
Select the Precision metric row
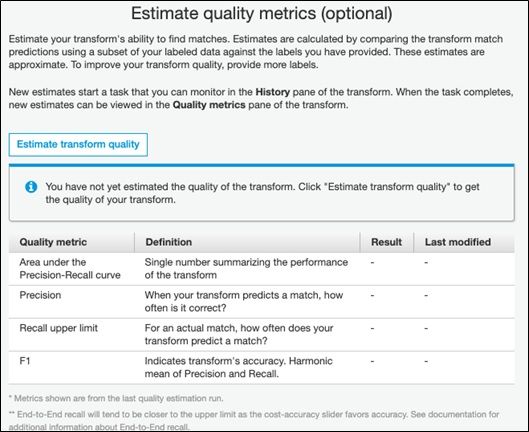point(261,302)
